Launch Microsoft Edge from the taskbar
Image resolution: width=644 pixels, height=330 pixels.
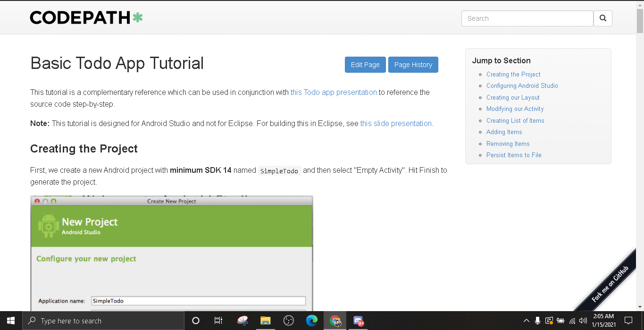(x=312, y=321)
